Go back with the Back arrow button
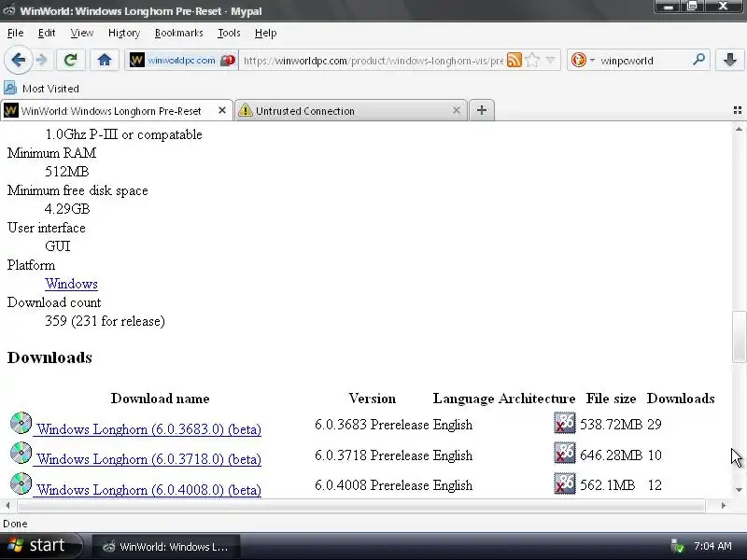The width and height of the screenshot is (747, 560). (x=19, y=60)
